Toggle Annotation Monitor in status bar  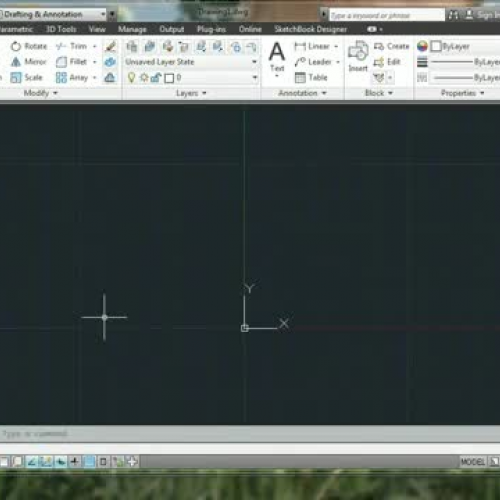click(132, 461)
